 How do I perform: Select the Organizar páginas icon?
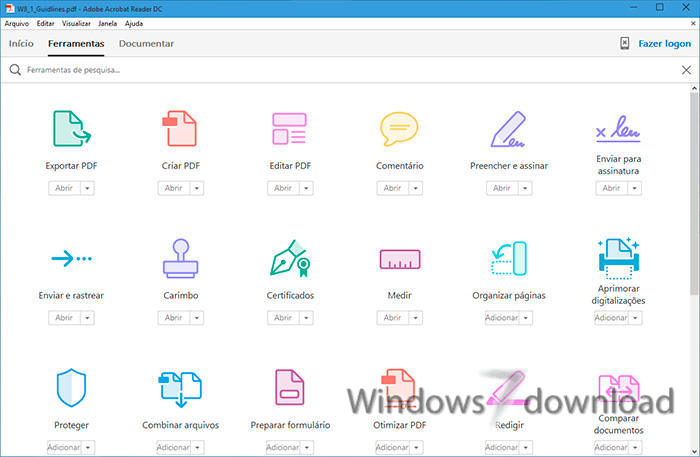pyautogui.click(x=509, y=258)
